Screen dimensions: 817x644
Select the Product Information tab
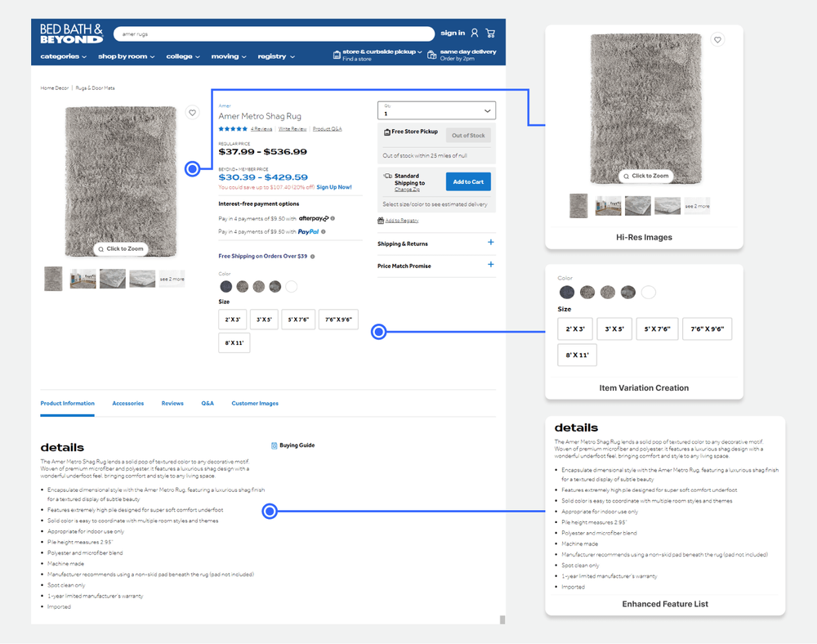coord(67,403)
